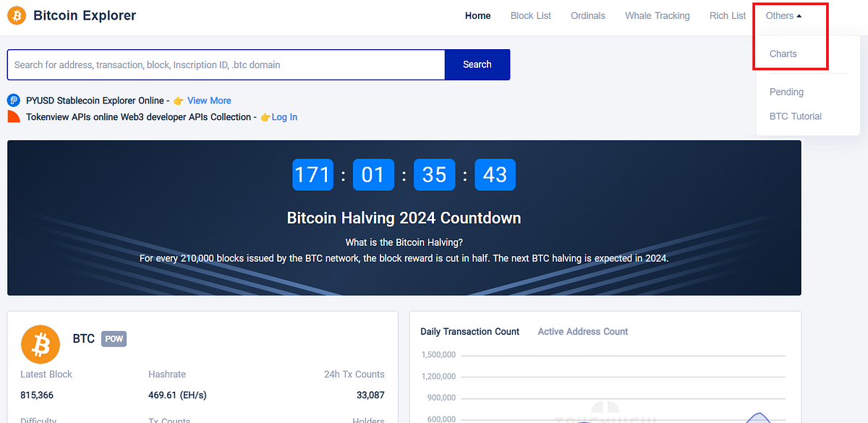
Task: Click the magnifier area of the Search button
Action: [x=477, y=64]
